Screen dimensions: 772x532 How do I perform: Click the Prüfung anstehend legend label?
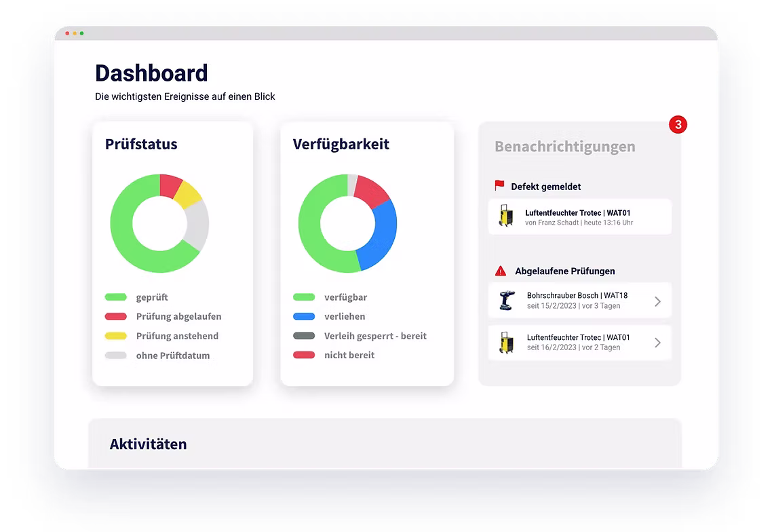tap(177, 336)
